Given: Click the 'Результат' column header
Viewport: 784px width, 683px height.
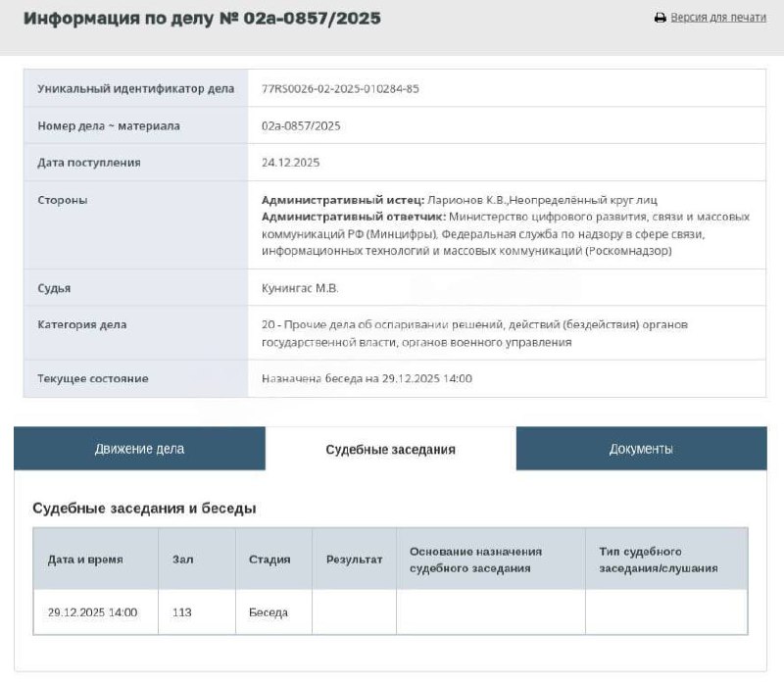Looking at the screenshot, I should pyautogui.click(x=354, y=560).
